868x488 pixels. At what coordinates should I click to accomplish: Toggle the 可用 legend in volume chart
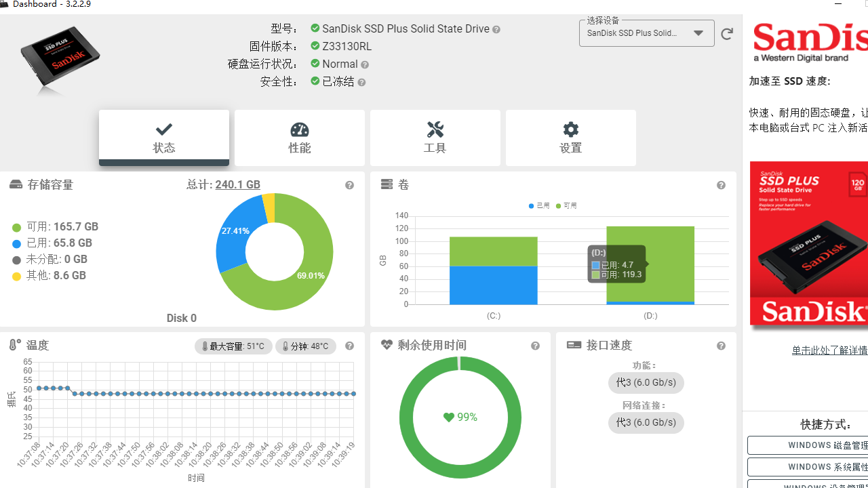[567, 205]
